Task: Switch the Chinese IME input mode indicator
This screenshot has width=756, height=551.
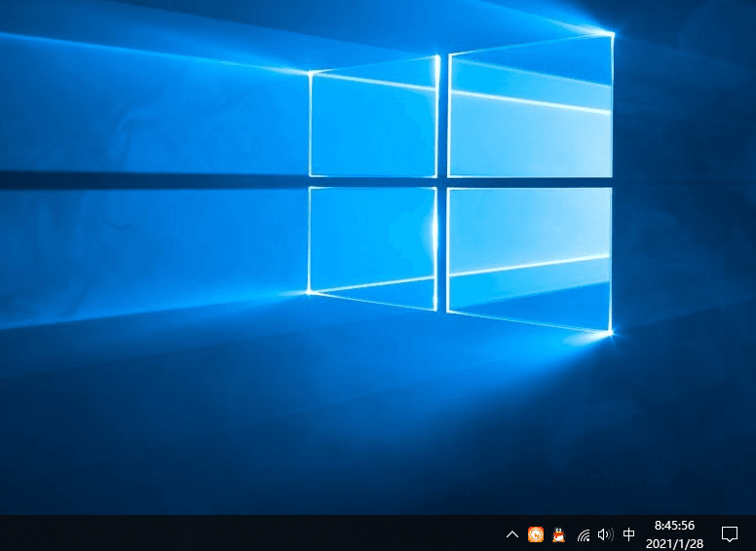Action: tap(628, 534)
